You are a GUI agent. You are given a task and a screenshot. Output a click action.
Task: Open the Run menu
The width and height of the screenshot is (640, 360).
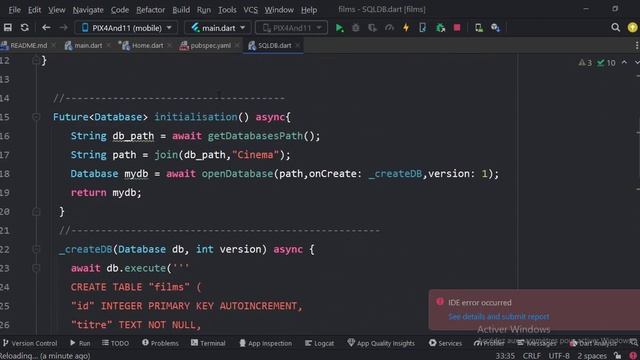204,9
